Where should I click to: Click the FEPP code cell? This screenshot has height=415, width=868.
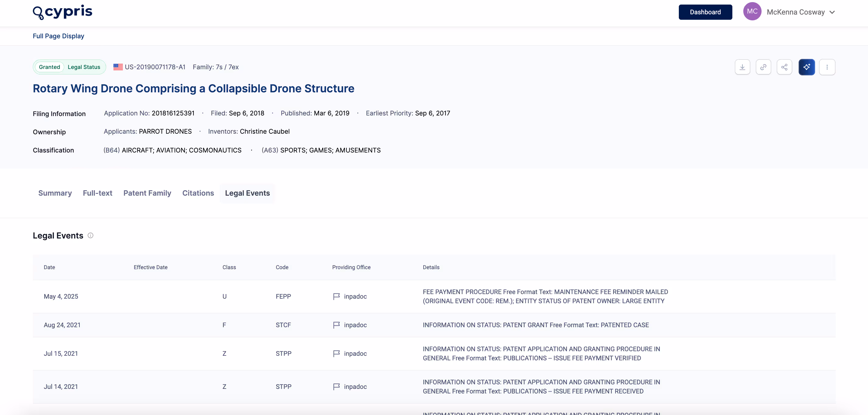(283, 297)
